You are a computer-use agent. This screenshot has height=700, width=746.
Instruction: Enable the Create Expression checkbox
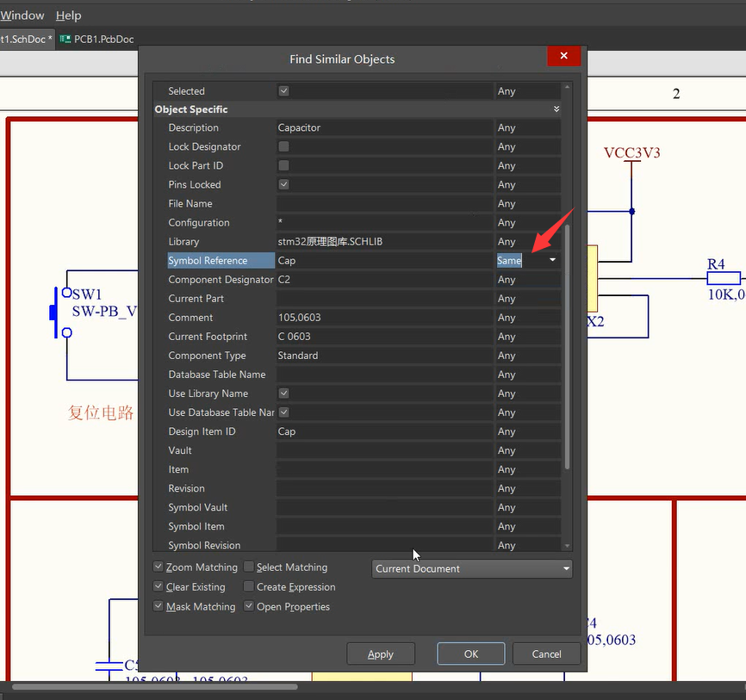coord(249,586)
